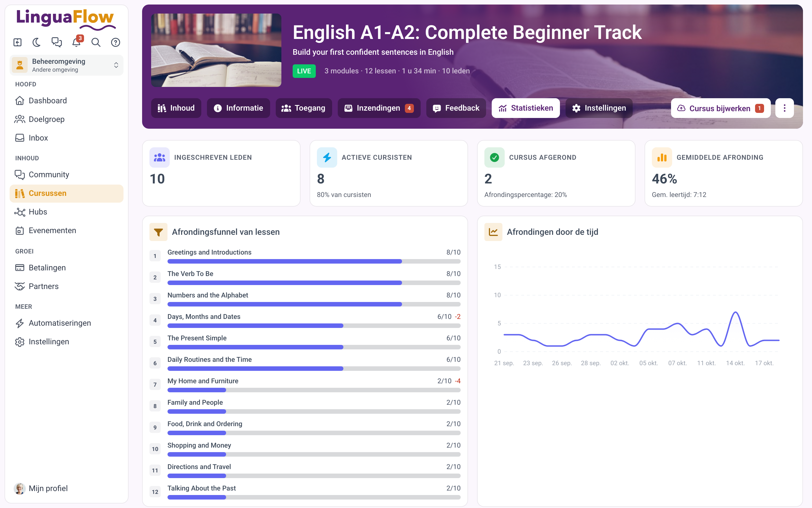The image size is (812, 508).
Task: Go to Dashboard in the sidebar
Action: [x=67, y=100]
